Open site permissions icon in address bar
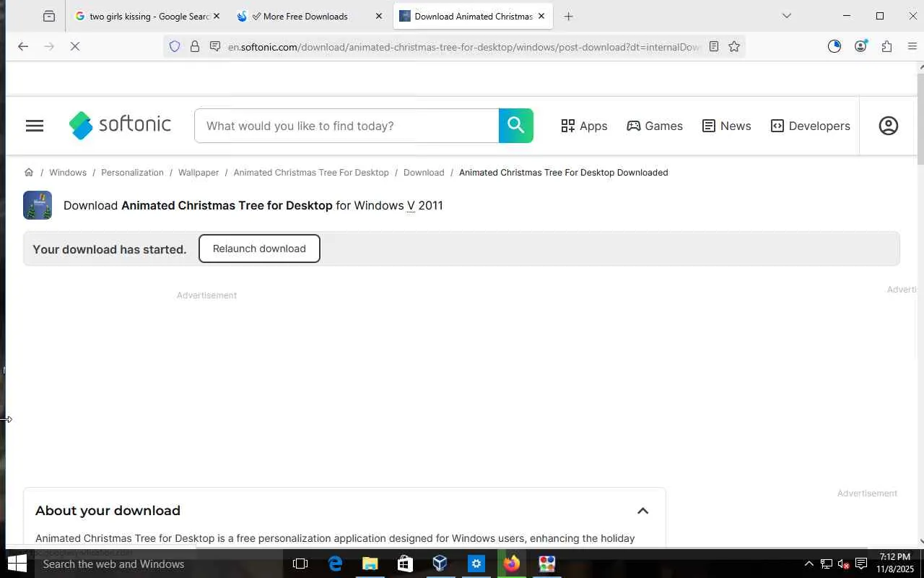924x578 pixels. (x=215, y=46)
